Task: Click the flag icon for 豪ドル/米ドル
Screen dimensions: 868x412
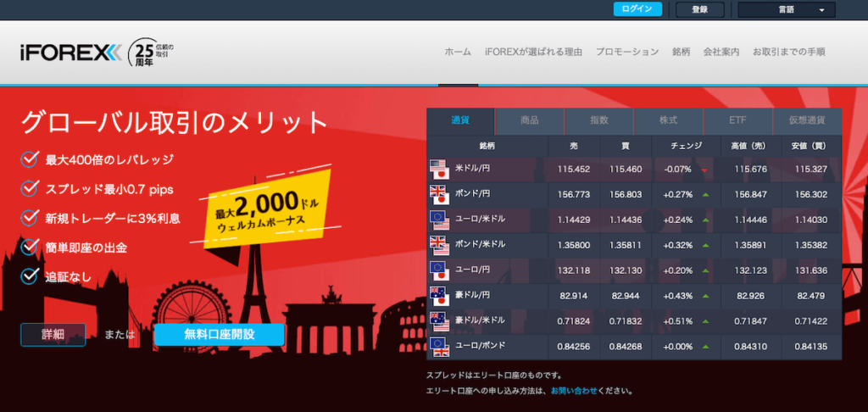Action: pyautogui.click(x=438, y=321)
